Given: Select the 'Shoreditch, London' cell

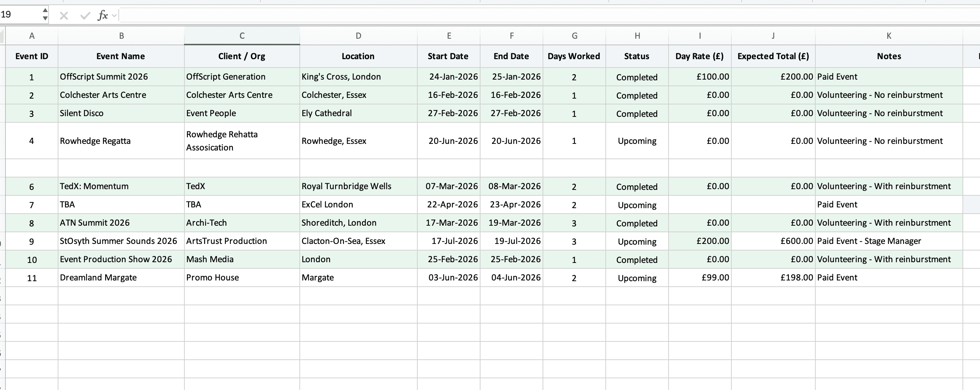Looking at the screenshot, I should pyautogui.click(x=358, y=223).
